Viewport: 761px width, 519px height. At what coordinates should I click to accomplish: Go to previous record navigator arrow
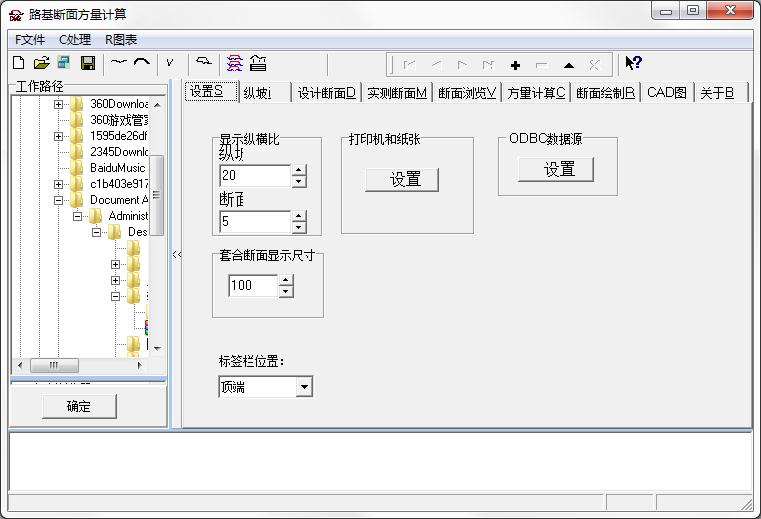click(x=436, y=64)
